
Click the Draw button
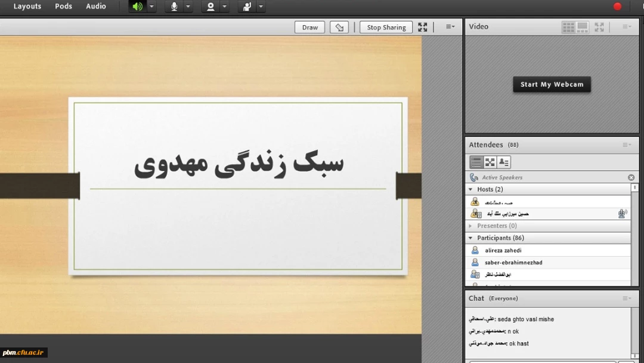click(x=310, y=27)
